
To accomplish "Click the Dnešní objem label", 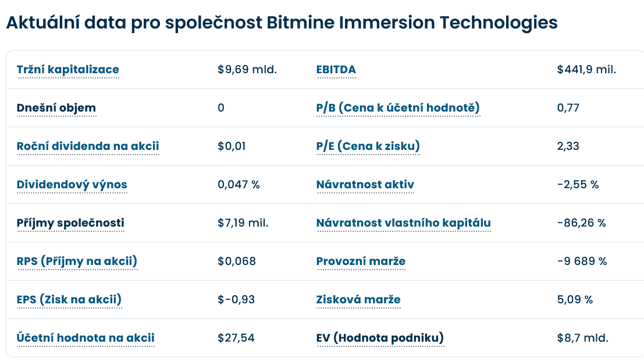I will tap(56, 108).
